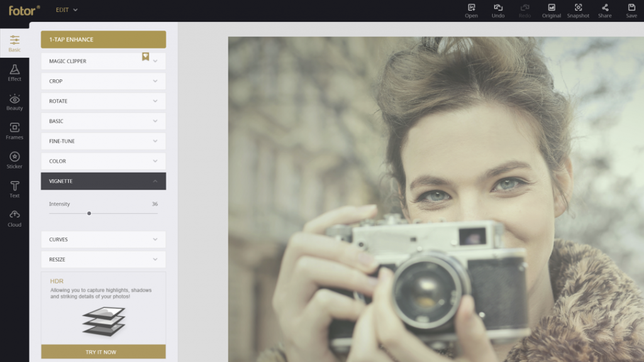Open the Basic adjustments sidebar tab
This screenshot has height=362, width=644.
pos(14,43)
